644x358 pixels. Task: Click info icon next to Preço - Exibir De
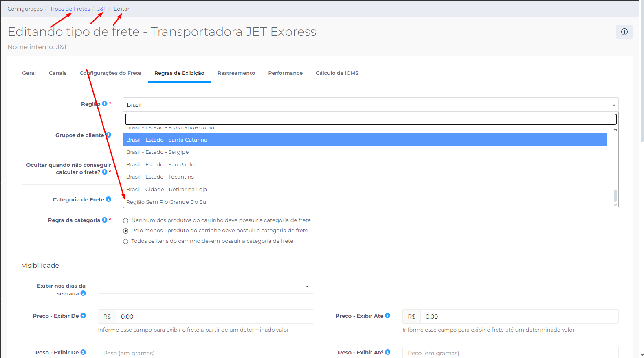[x=83, y=316]
